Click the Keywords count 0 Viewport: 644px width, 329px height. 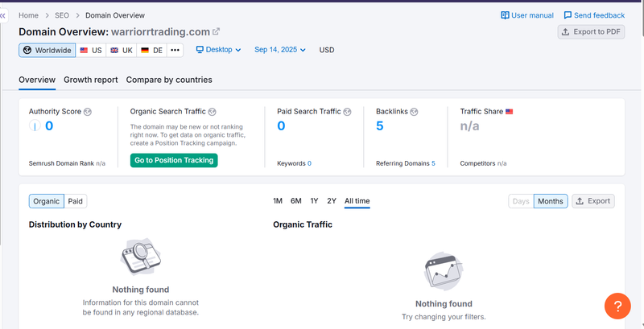click(309, 163)
